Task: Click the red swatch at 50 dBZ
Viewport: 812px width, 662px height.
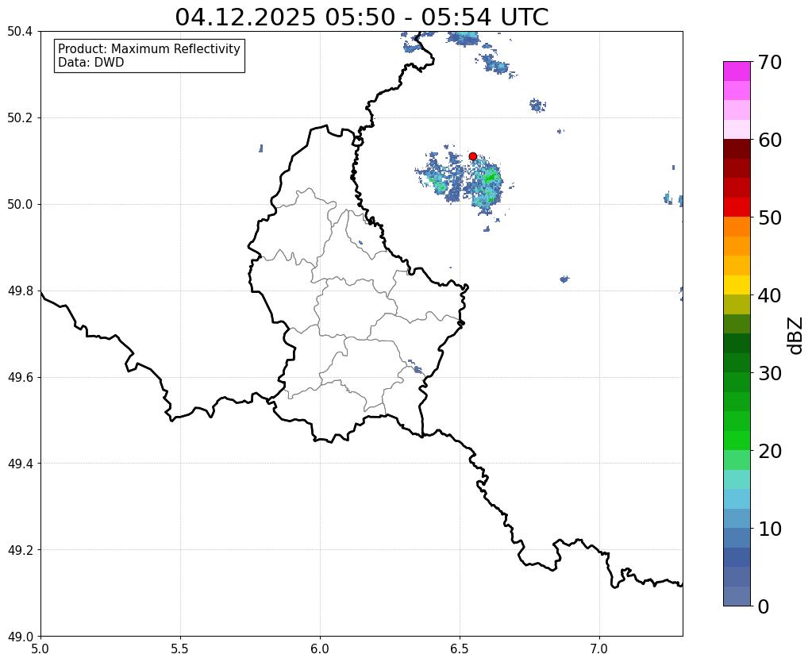Action: click(737, 207)
